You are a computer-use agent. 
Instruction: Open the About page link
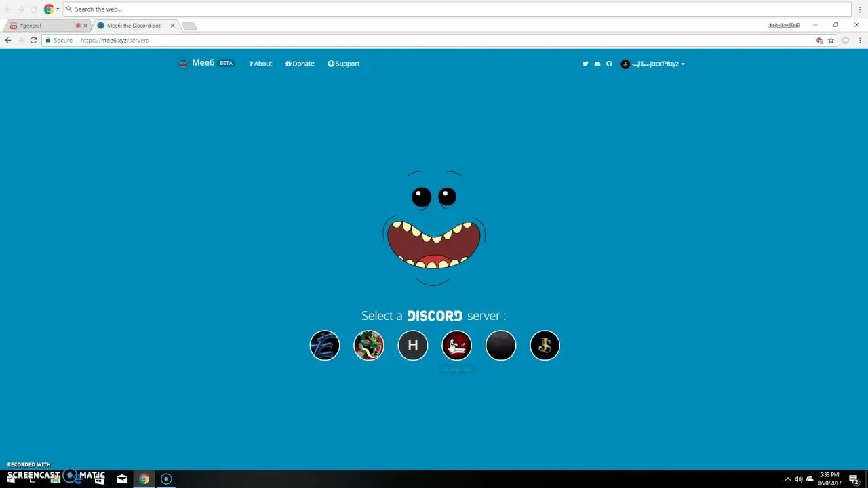point(260,64)
